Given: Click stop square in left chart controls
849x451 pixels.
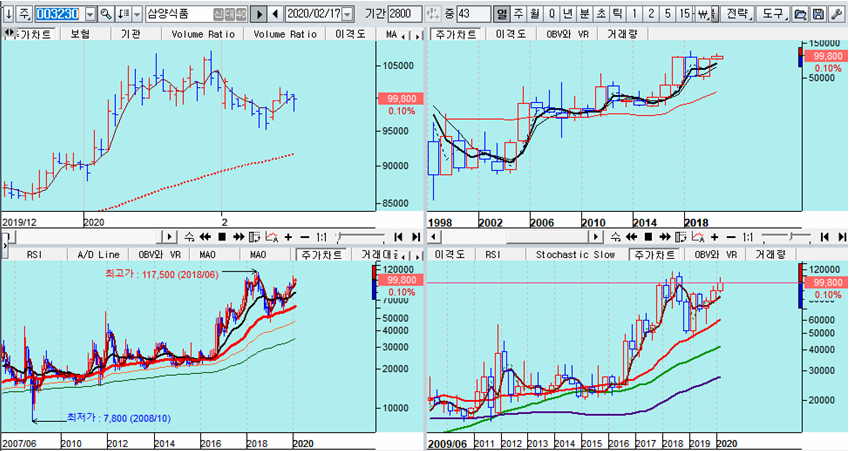Looking at the screenshot, I should coord(221,237).
